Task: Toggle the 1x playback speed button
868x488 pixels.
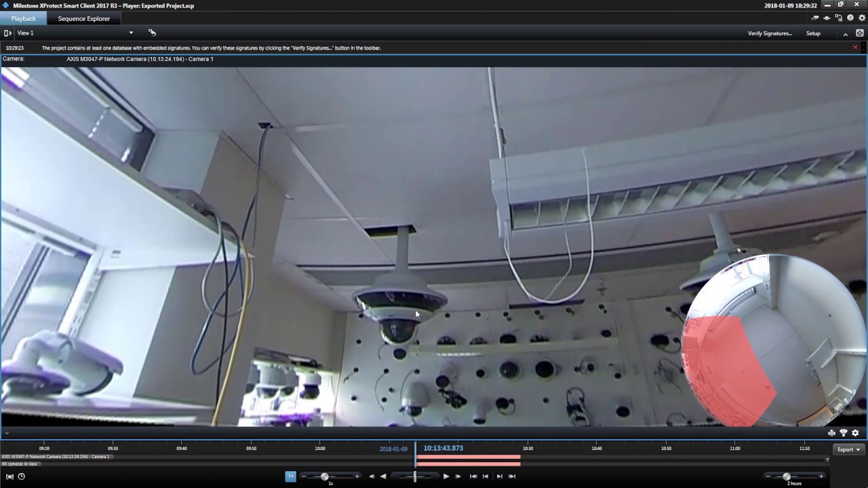Action: tap(290, 476)
